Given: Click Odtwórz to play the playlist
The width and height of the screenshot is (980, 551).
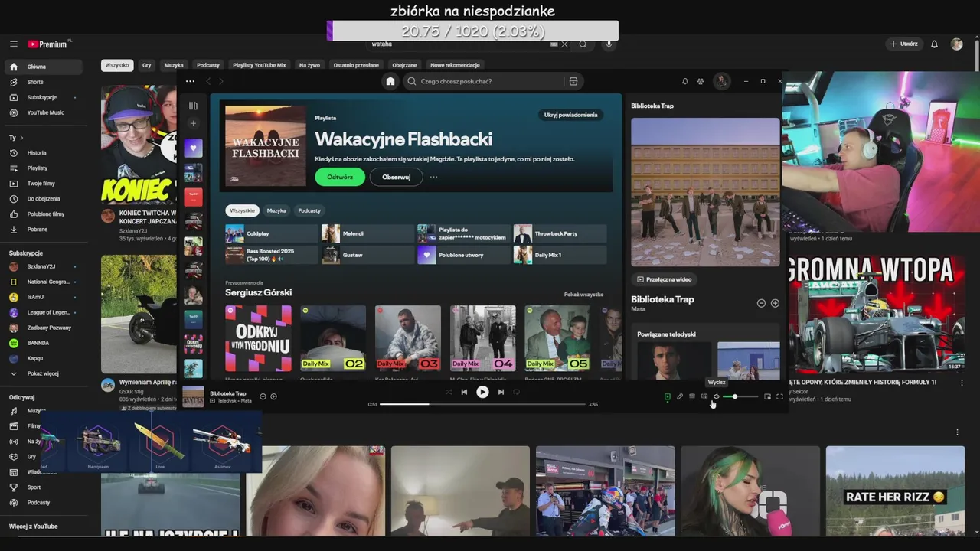Looking at the screenshot, I should coord(340,177).
